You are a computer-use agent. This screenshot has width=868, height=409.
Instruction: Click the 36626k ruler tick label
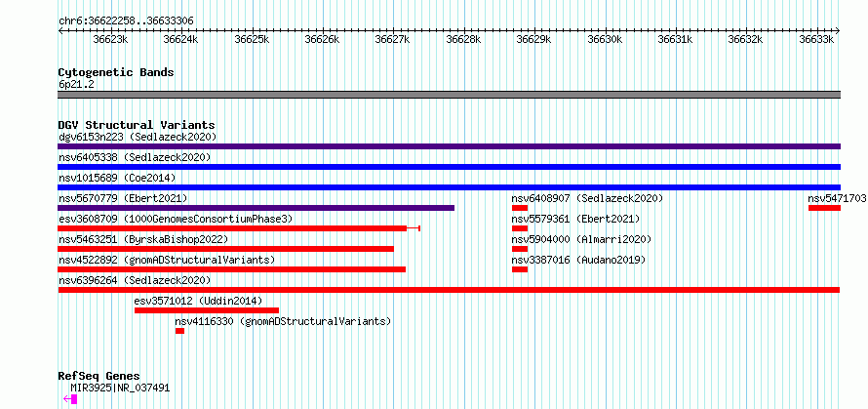click(x=323, y=40)
